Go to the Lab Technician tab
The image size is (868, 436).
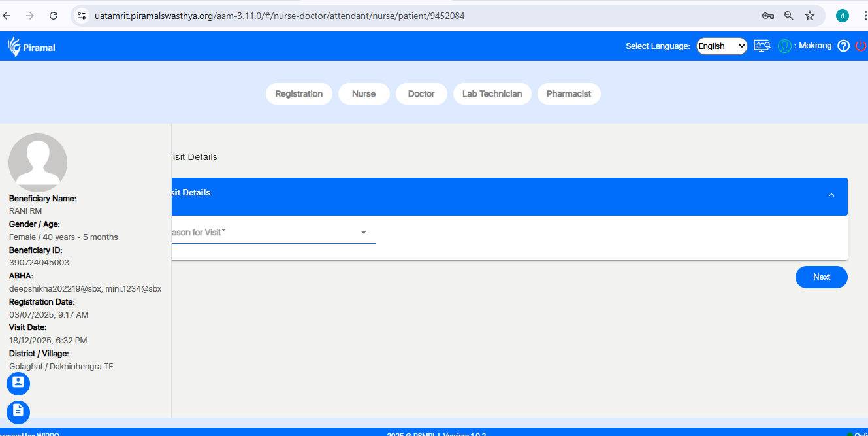pyautogui.click(x=492, y=93)
